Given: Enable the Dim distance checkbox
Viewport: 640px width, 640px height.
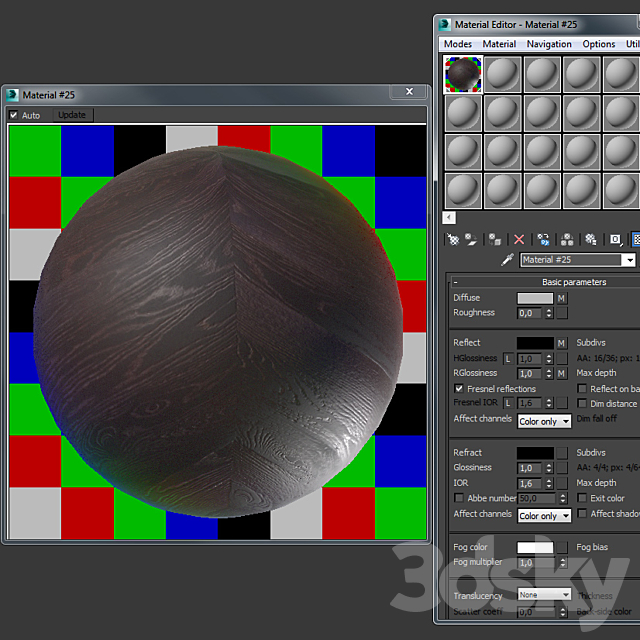Looking at the screenshot, I should pyautogui.click(x=582, y=403).
